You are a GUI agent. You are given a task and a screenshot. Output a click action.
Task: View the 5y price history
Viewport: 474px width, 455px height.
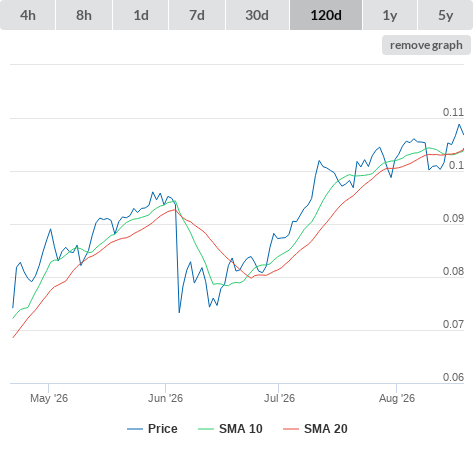coord(445,15)
